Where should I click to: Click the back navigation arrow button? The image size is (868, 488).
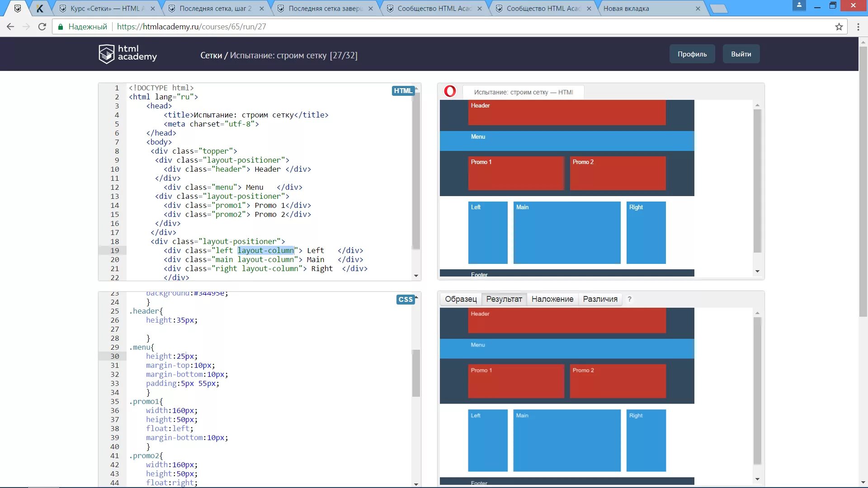pos(11,26)
